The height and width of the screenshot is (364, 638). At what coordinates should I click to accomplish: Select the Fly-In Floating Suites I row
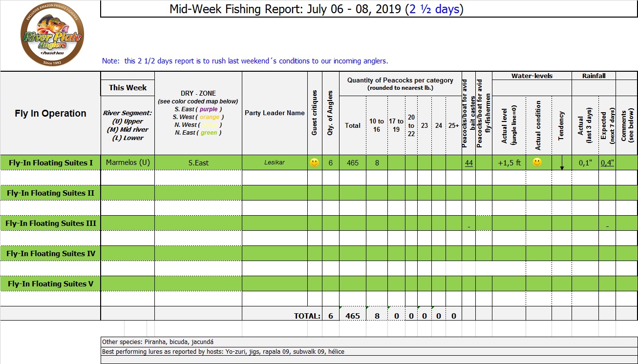point(50,162)
